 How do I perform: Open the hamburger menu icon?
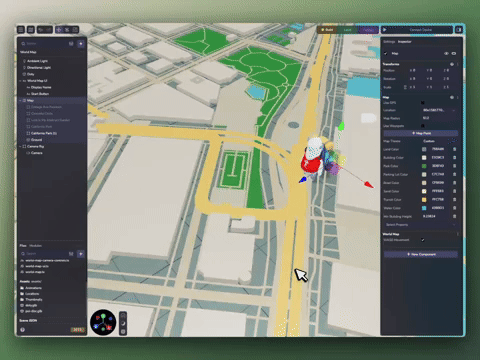point(21,30)
